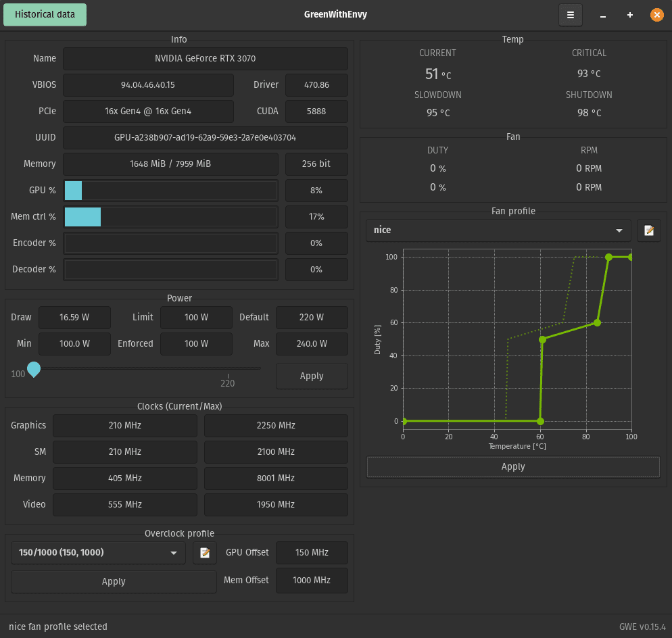Maximize the window with plus icon
Screen dimensions: 672x638
tap(629, 15)
